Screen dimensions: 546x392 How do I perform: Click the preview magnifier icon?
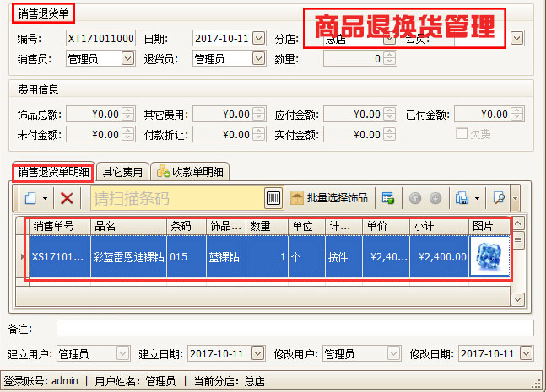[x=499, y=198]
